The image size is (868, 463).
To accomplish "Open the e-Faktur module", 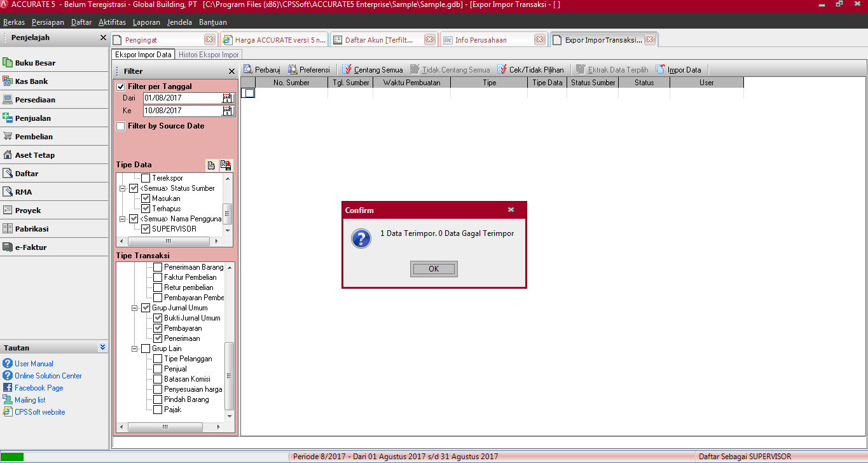I will pyautogui.click(x=31, y=247).
